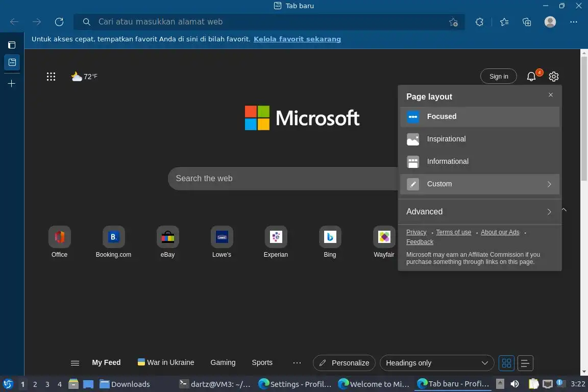
Task: Open the 72°F weather widget
Action: (x=84, y=77)
